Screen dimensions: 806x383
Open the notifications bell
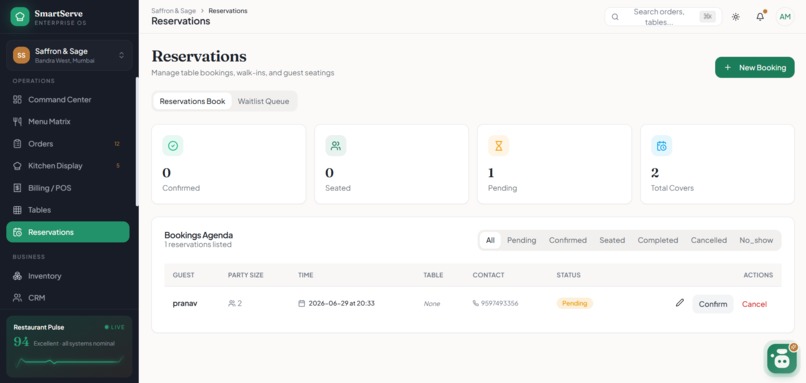pos(760,17)
